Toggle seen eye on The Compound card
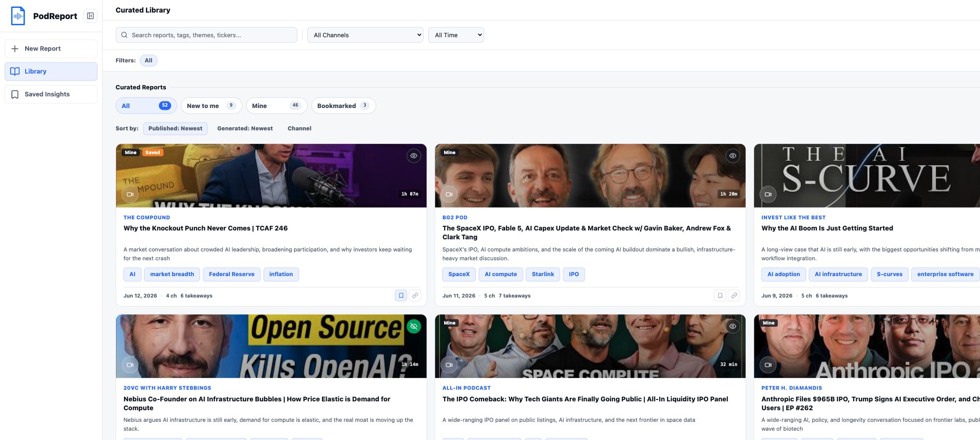Image resolution: width=980 pixels, height=440 pixels. [x=413, y=156]
